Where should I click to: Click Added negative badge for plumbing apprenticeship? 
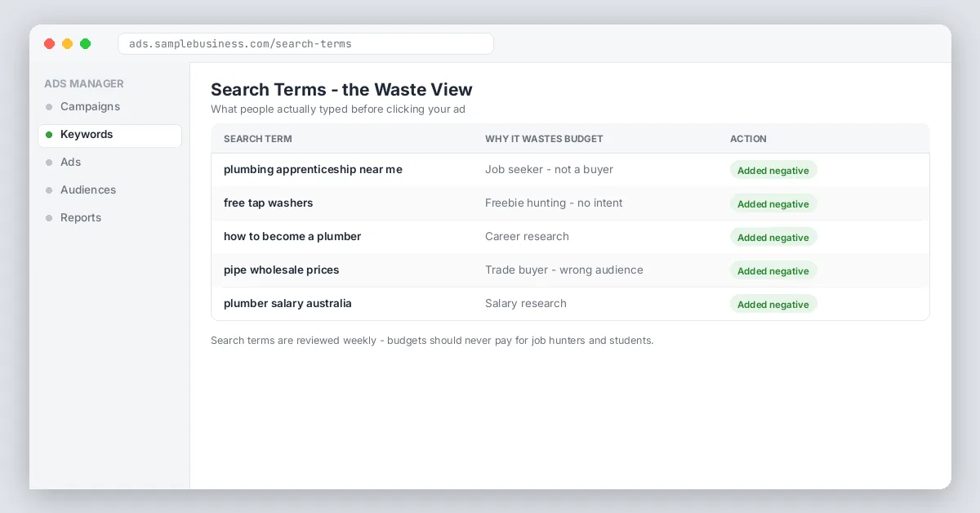tap(773, 170)
